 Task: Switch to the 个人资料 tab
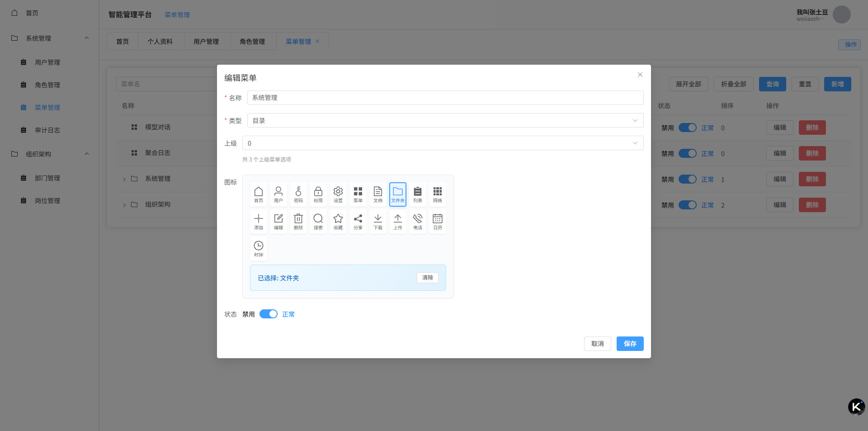click(x=160, y=41)
